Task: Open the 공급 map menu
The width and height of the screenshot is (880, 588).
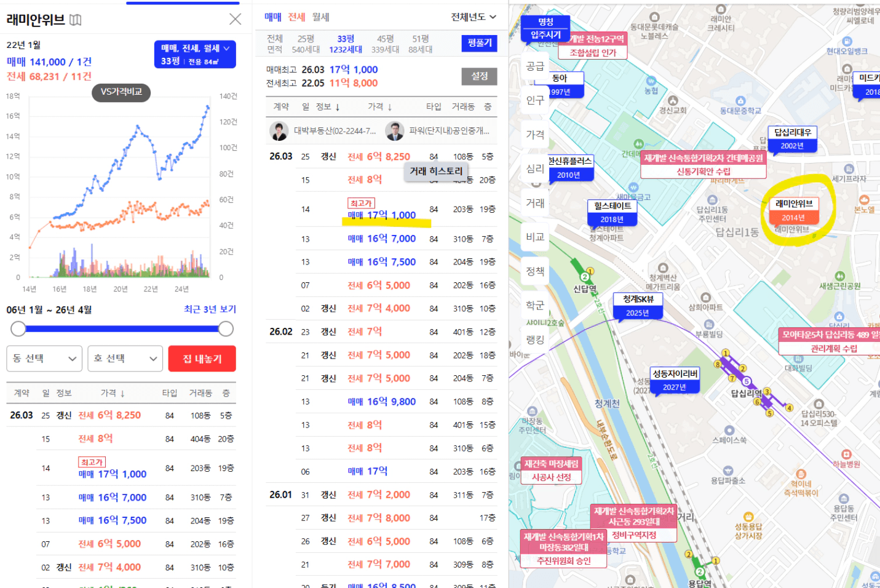Action: tap(535, 66)
